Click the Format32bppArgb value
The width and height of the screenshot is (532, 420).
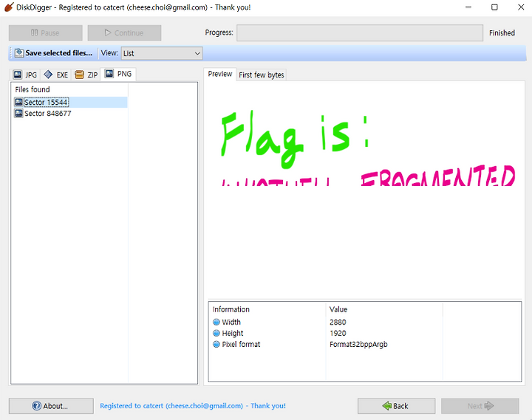coord(358,345)
